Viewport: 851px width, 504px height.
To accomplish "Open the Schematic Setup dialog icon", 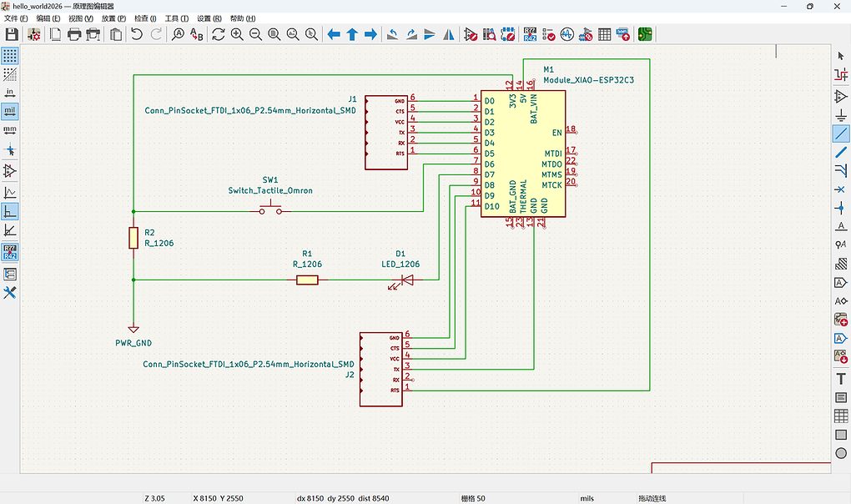I will (x=33, y=33).
